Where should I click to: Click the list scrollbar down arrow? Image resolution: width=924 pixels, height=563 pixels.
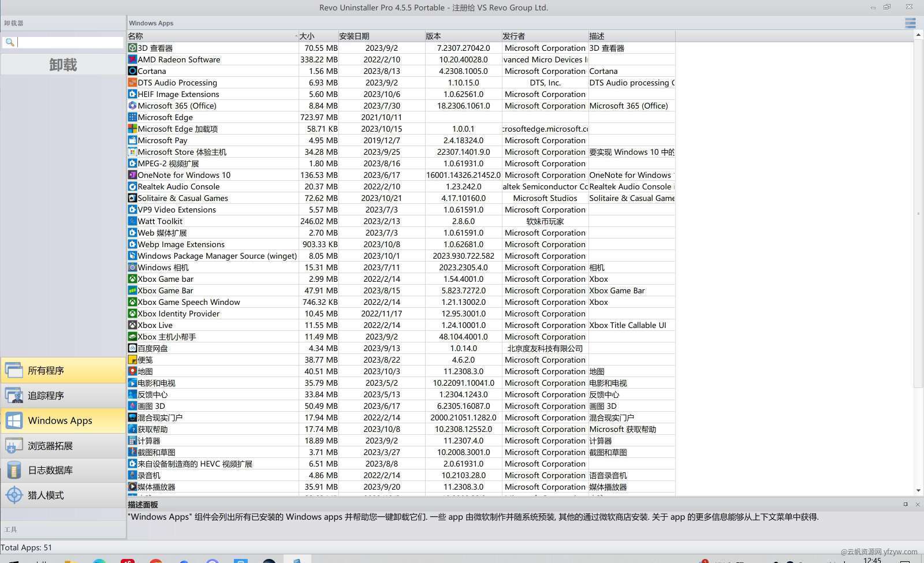tap(918, 490)
